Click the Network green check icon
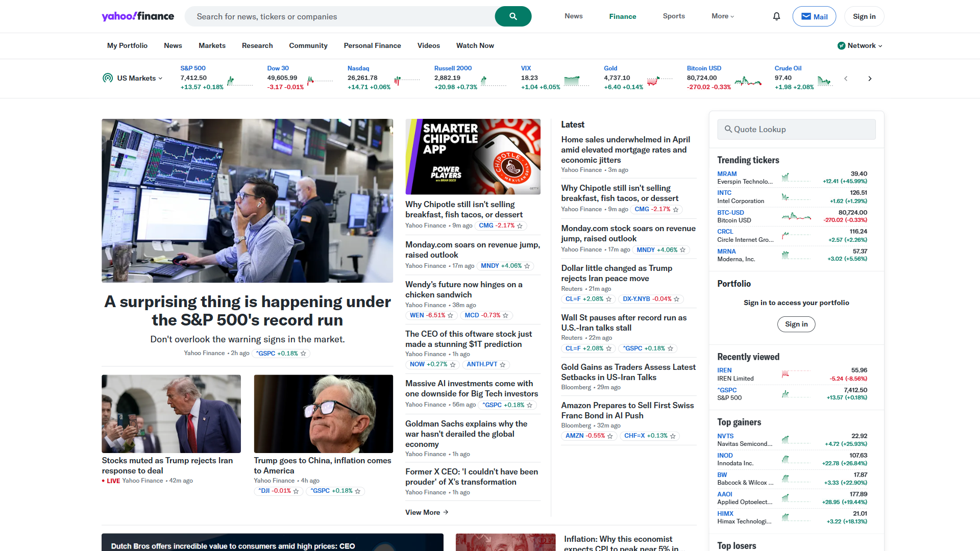This screenshot has width=980, height=551. (x=841, y=46)
